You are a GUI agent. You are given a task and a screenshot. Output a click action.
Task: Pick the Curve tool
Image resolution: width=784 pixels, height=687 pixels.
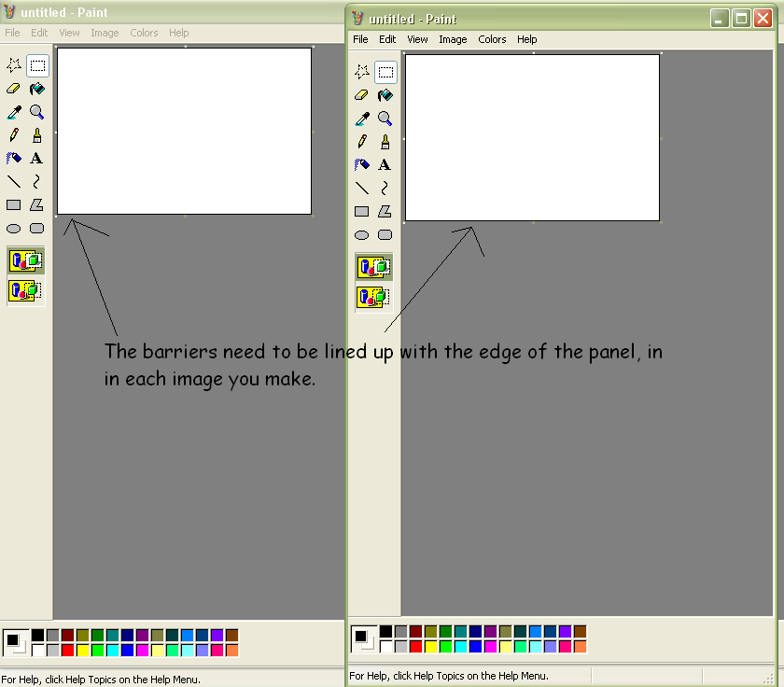click(x=385, y=188)
